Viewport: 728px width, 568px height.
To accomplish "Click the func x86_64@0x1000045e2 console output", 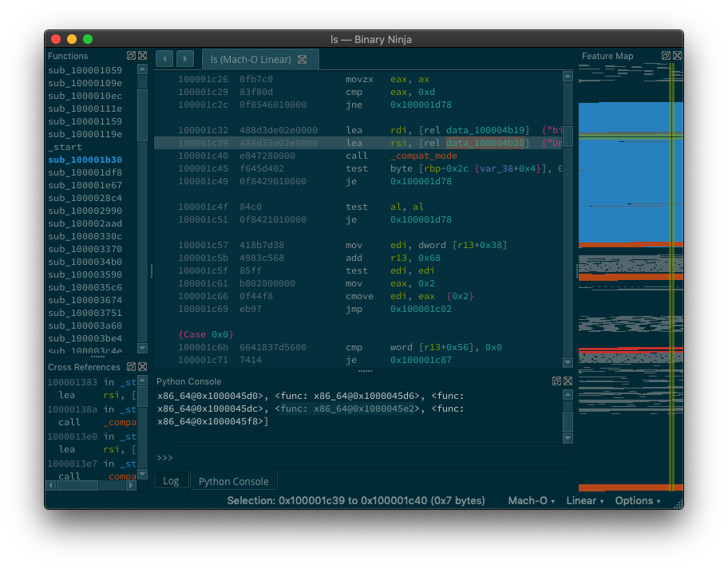I will click(x=347, y=408).
